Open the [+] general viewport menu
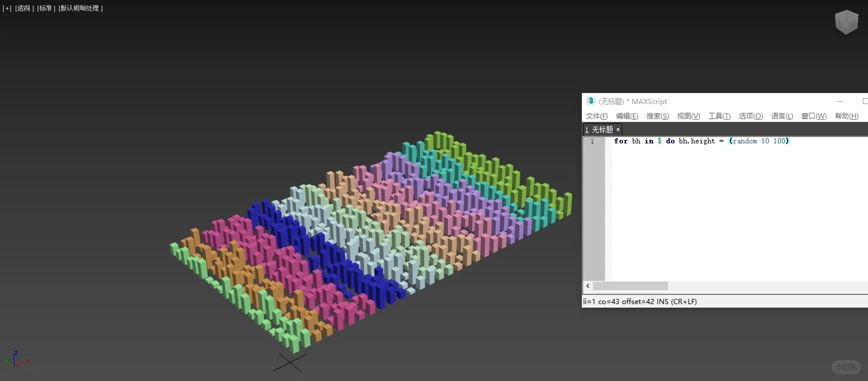The image size is (868, 381). pyautogui.click(x=6, y=8)
